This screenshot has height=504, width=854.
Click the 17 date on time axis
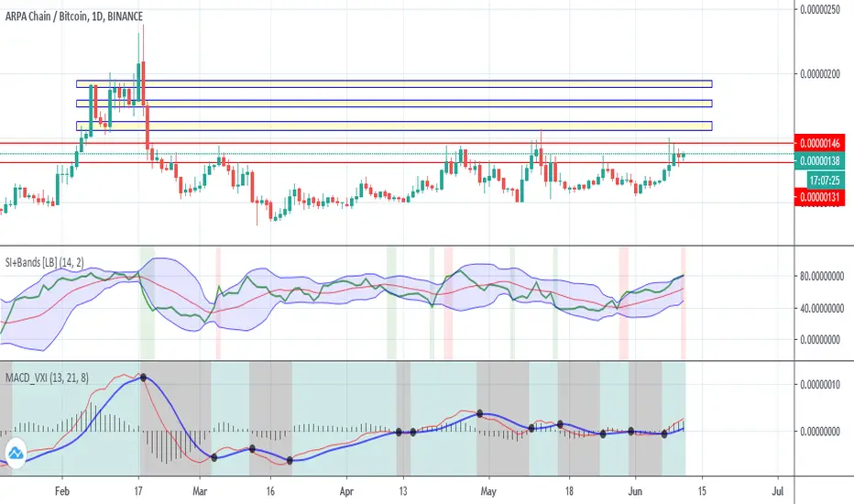pos(138,491)
